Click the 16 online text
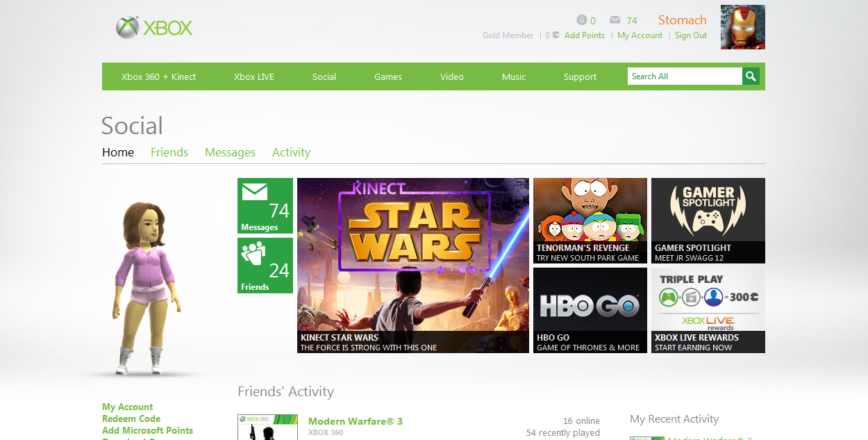 pos(581,421)
